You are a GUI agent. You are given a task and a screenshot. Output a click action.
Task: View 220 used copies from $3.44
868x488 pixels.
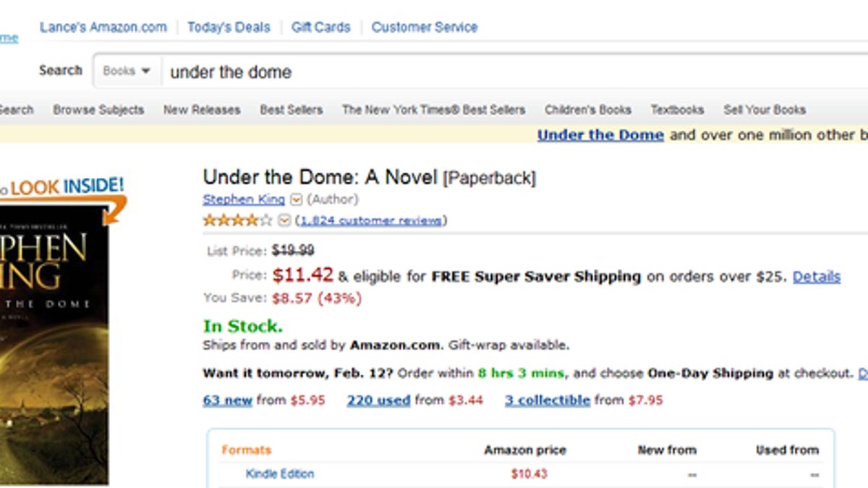tap(380, 400)
